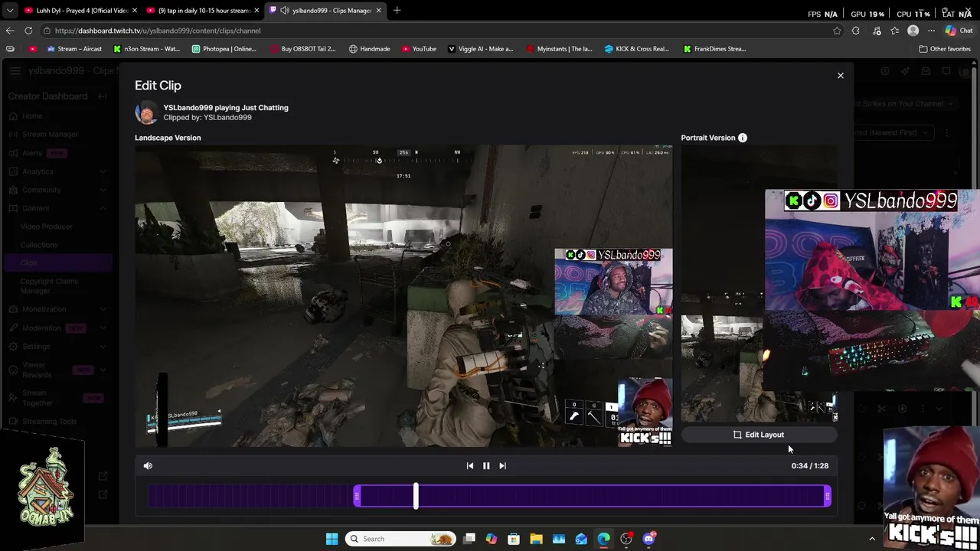Click the browser back arrow
980x551 pixels.
click(x=10, y=31)
